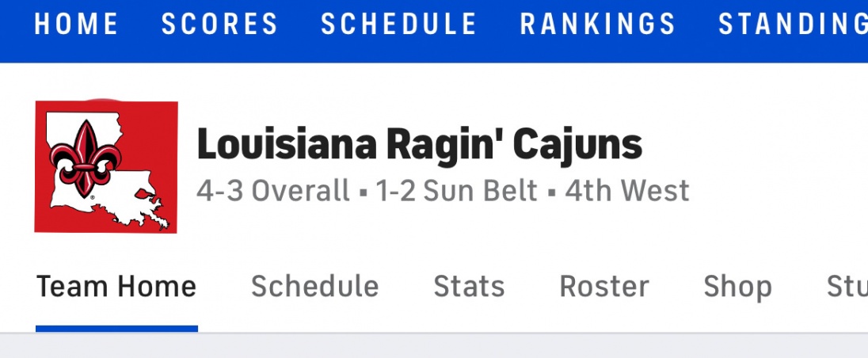This screenshot has width=868, height=358.
Task: Open SCORES in the blue navigation bar
Action: pyautogui.click(x=220, y=25)
